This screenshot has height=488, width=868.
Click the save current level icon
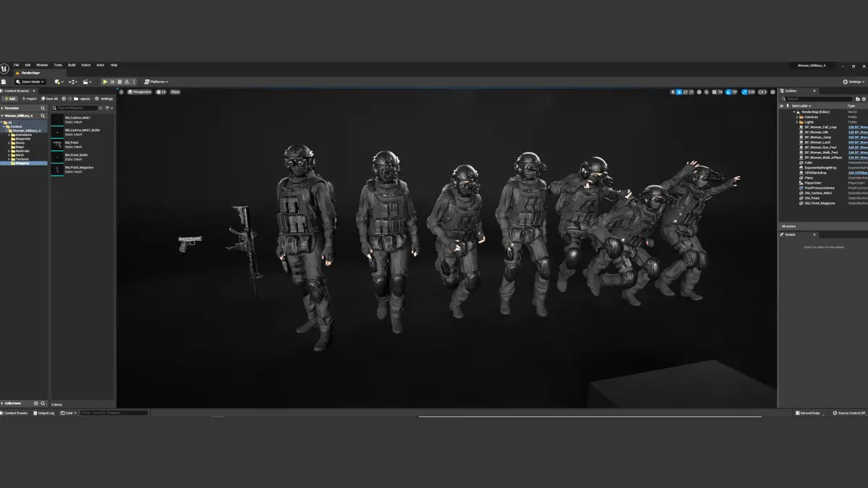pyautogui.click(x=4, y=82)
